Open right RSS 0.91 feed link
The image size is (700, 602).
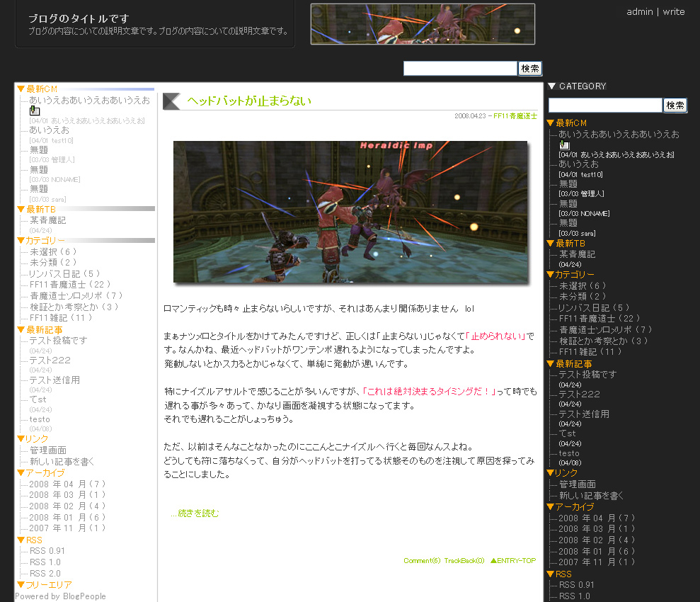click(577, 585)
